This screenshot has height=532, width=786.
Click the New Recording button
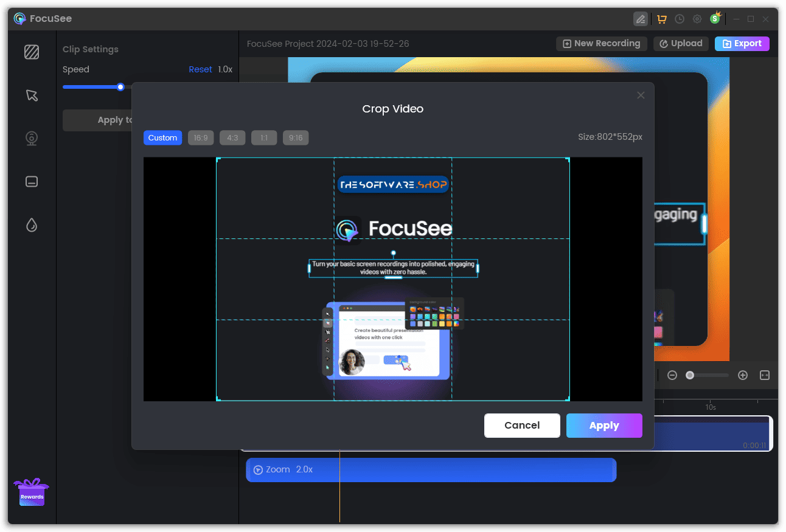602,44
